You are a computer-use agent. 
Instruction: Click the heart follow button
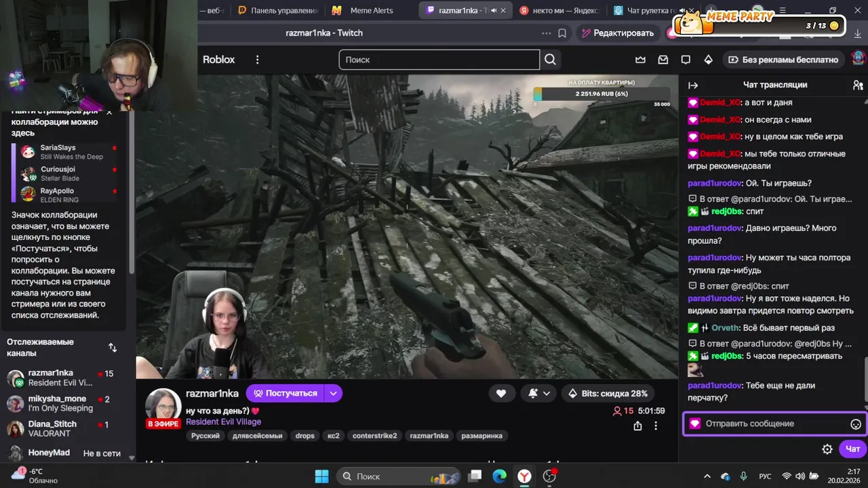coord(501,393)
